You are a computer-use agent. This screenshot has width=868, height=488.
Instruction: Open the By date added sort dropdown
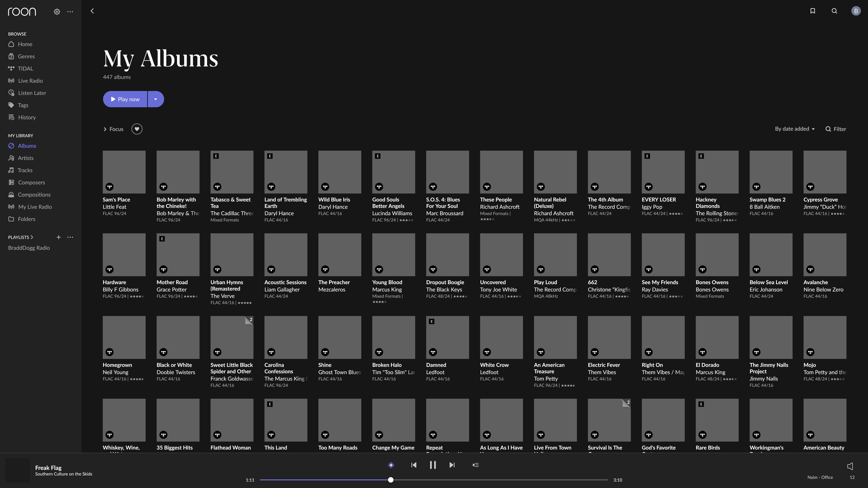(795, 129)
